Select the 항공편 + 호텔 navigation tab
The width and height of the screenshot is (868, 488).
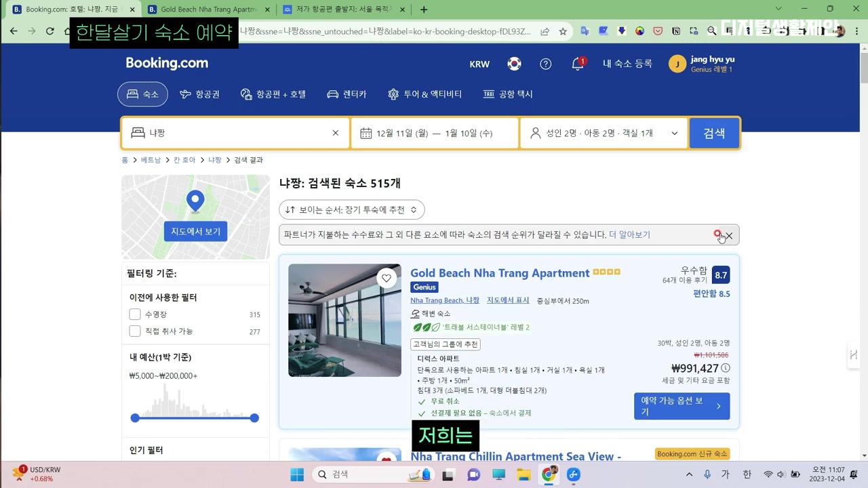point(273,94)
